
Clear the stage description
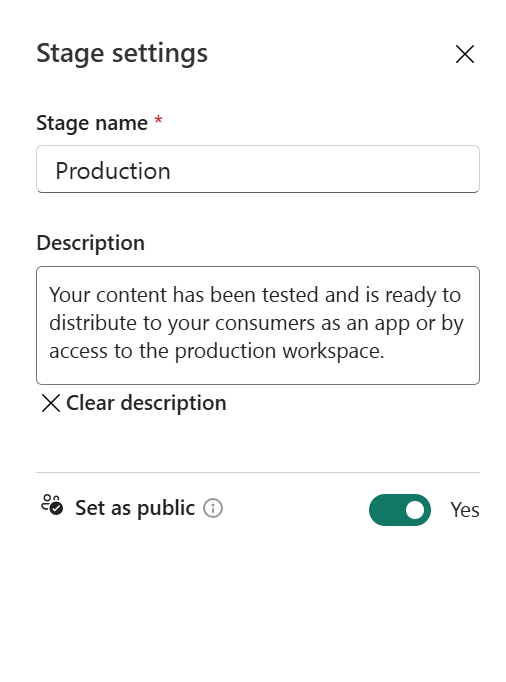point(134,403)
